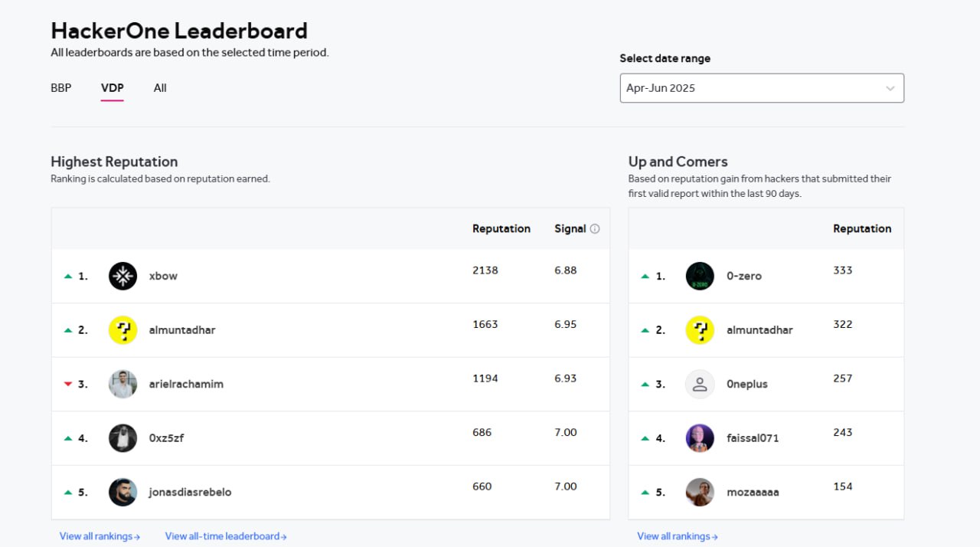Open xbow's profile avatar
This screenshot has height=547, width=980.
122,276
